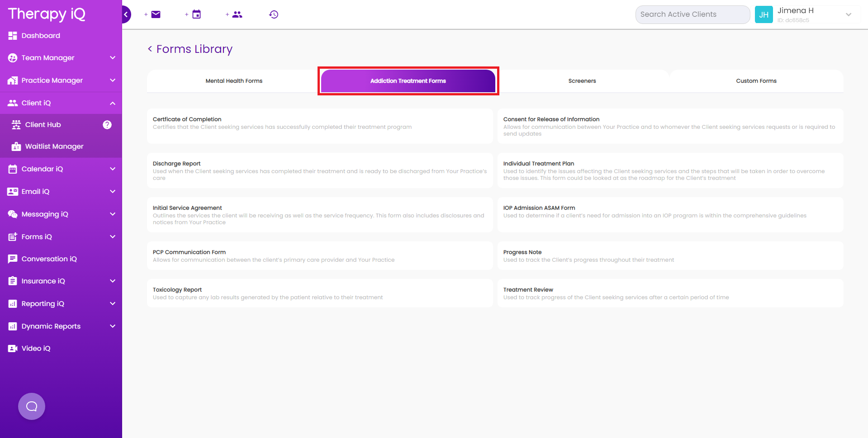
Task: Click the Client Hub icon in sidebar
Action: click(x=16, y=125)
